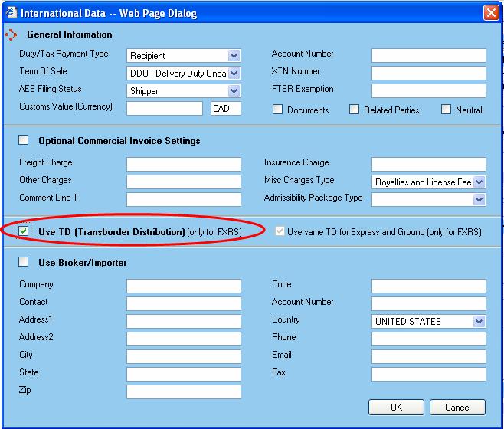Enable the Related Parties checkbox

pyautogui.click(x=354, y=110)
